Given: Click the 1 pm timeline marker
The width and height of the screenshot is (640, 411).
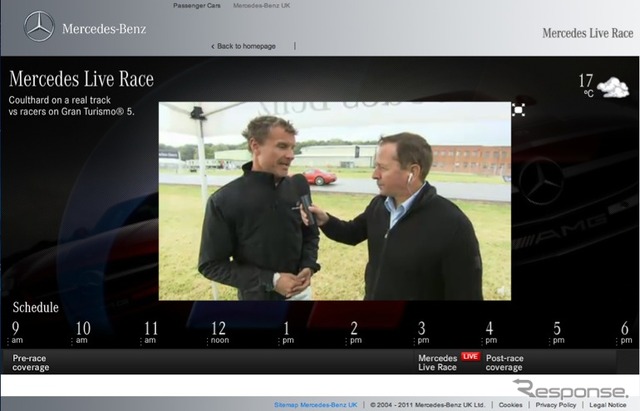Looking at the screenshot, I should tap(287, 333).
